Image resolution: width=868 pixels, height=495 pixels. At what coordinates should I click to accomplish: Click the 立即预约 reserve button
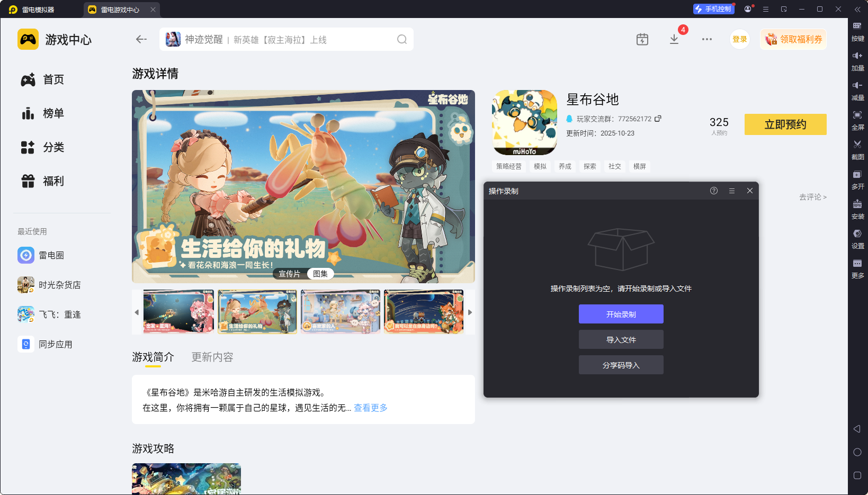coord(785,124)
